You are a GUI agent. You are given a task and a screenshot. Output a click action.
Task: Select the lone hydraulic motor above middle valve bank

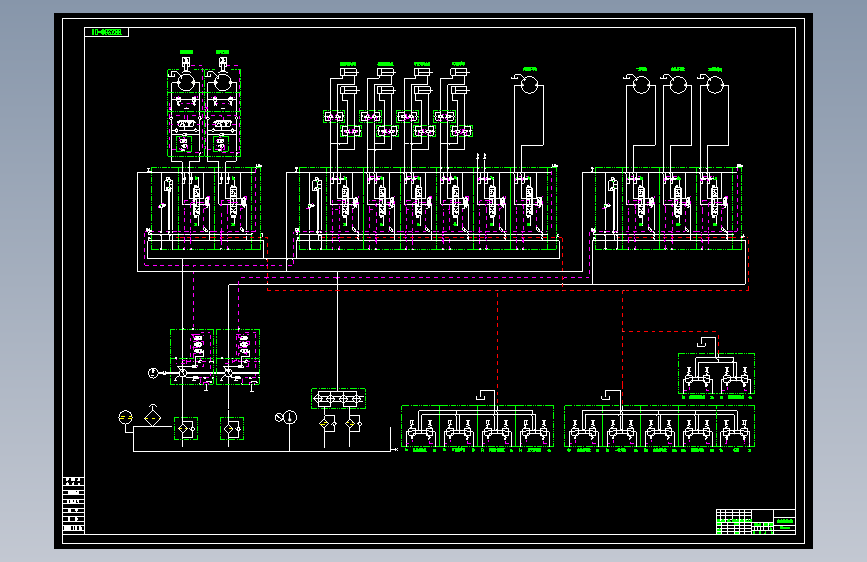point(528,84)
